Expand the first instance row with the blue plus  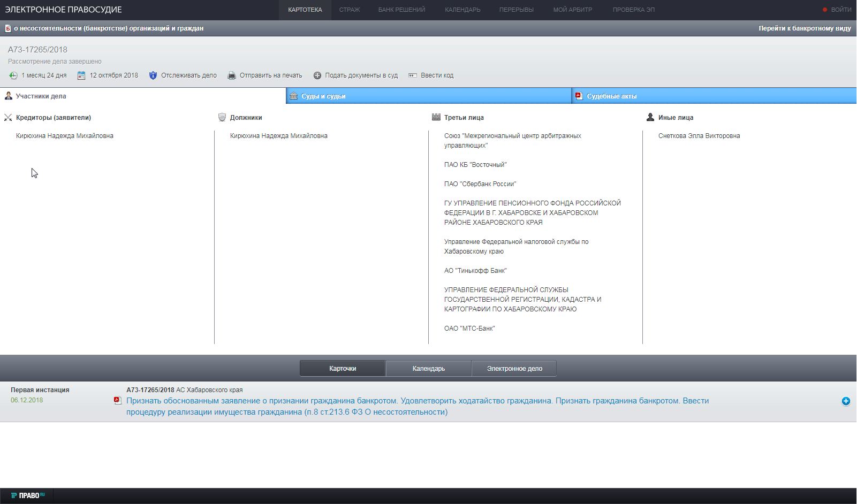(x=846, y=401)
